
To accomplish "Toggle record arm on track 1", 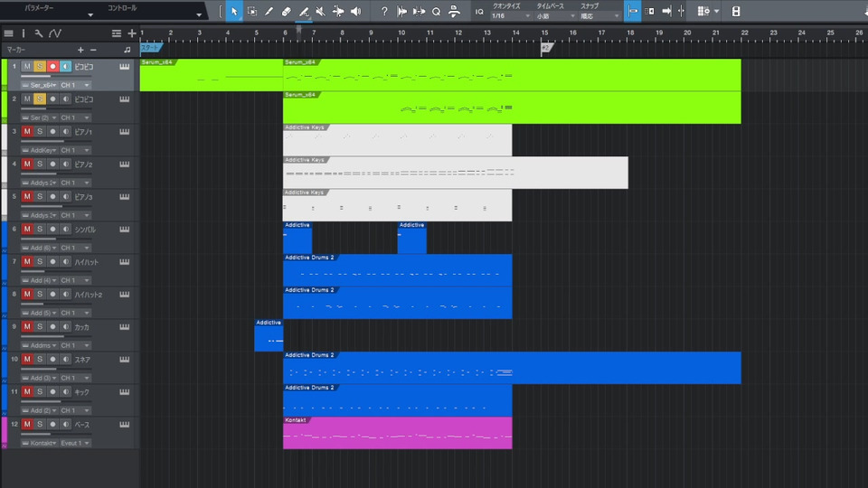I will coord(52,66).
